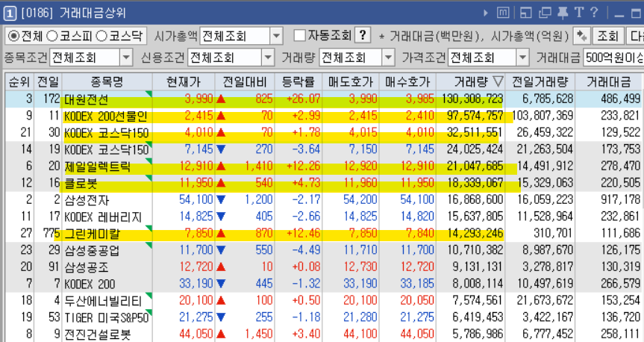Sort by 매수호가 column header
The height and width of the screenshot is (342, 644).
coord(407,82)
